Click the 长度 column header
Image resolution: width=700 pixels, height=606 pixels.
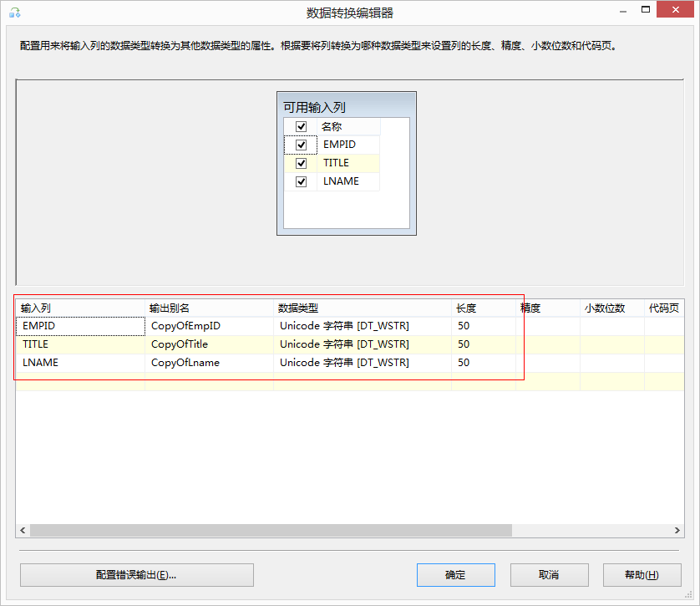pos(484,308)
